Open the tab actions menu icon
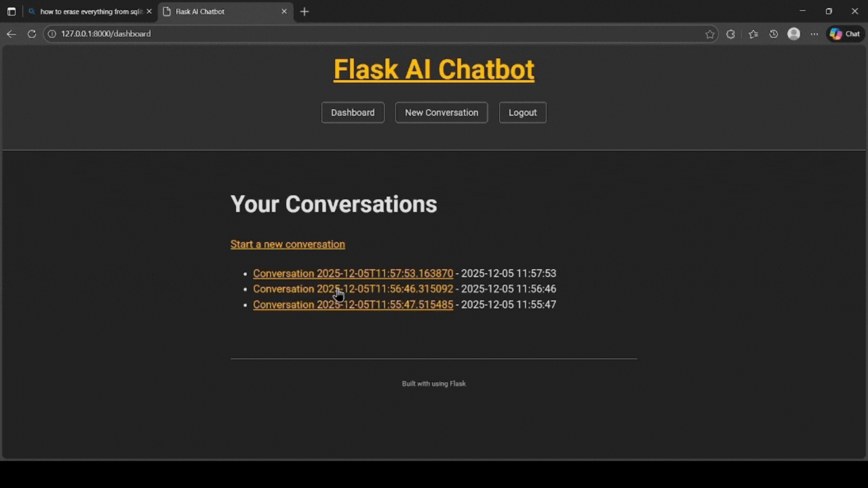 point(12,12)
